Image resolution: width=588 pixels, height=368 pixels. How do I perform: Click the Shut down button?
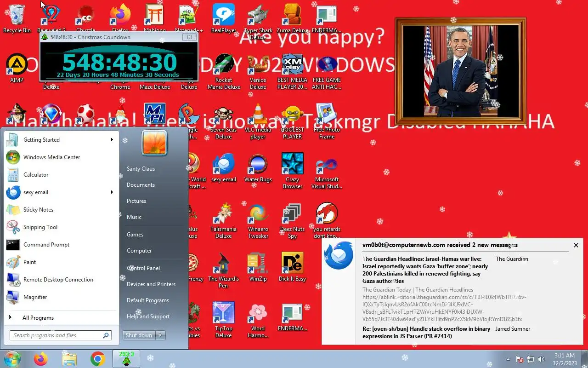[x=139, y=335]
